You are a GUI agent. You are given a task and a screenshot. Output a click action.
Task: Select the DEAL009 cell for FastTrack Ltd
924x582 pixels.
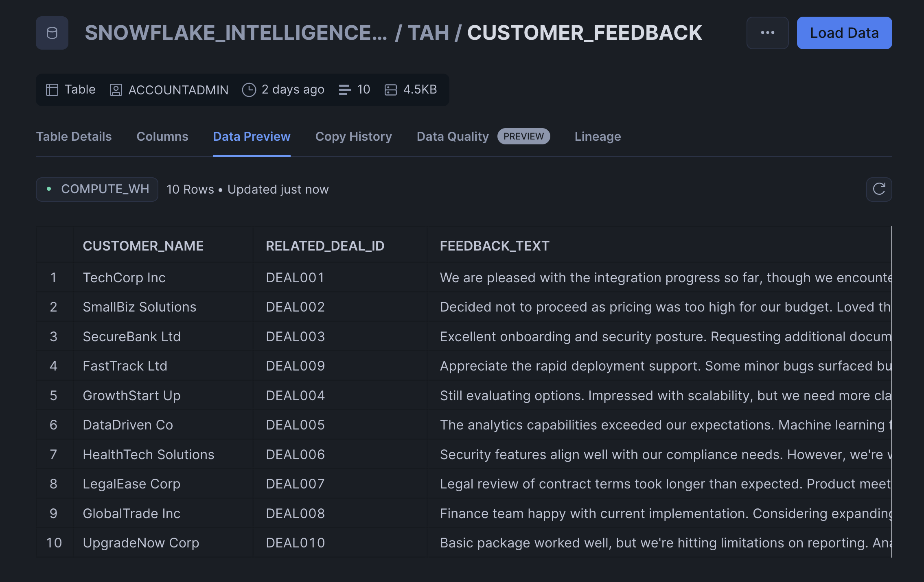click(295, 366)
